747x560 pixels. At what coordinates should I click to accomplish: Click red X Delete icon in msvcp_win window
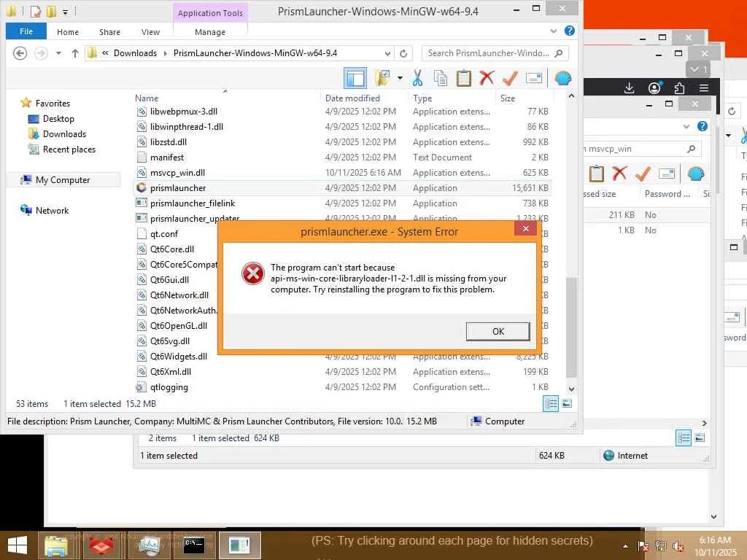pyautogui.click(x=619, y=174)
